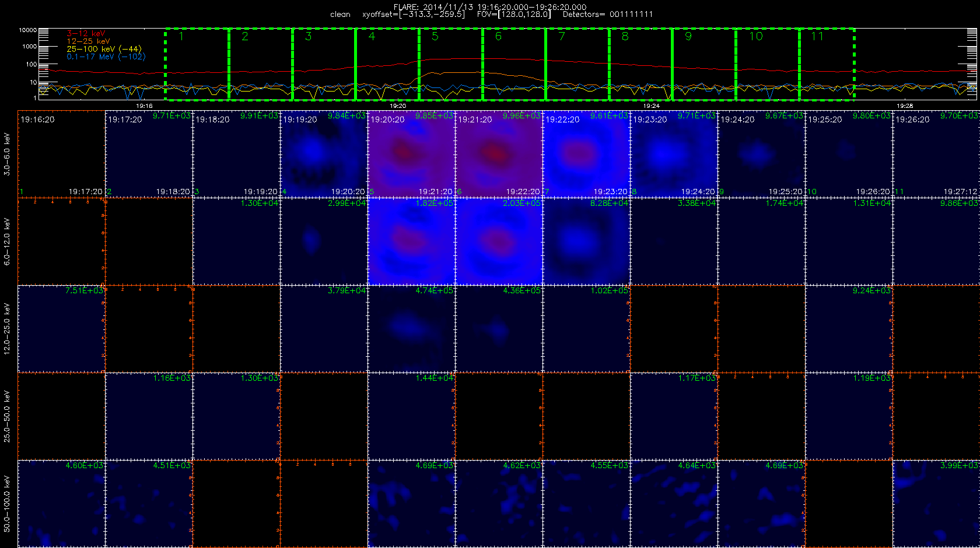The height and width of the screenshot is (548, 980).
Task: Open the 6-12 keV image labeled 1.82E+05
Action: pyautogui.click(x=411, y=241)
